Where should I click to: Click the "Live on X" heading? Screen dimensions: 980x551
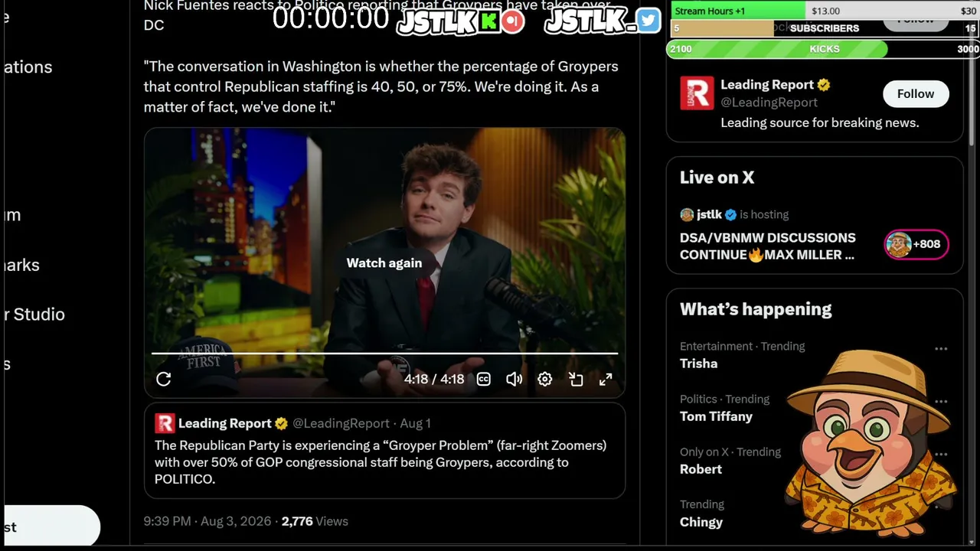click(x=717, y=178)
